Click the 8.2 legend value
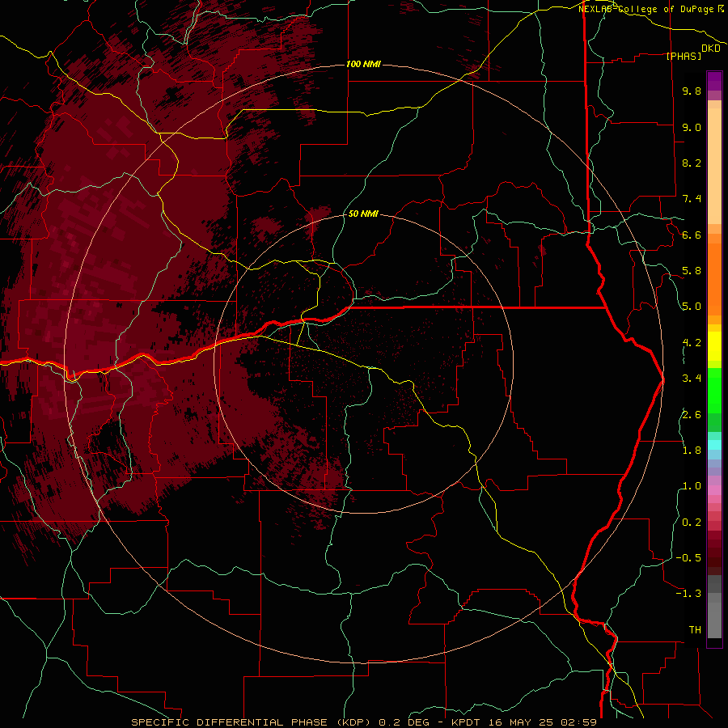The width and height of the screenshot is (728, 728). click(692, 163)
